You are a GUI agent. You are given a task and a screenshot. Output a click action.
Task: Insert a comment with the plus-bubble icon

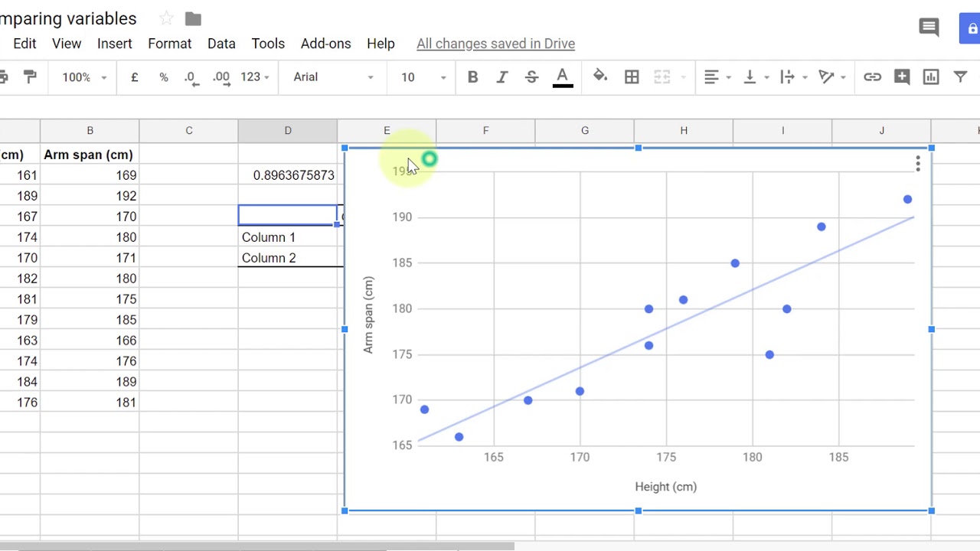[x=902, y=77]
